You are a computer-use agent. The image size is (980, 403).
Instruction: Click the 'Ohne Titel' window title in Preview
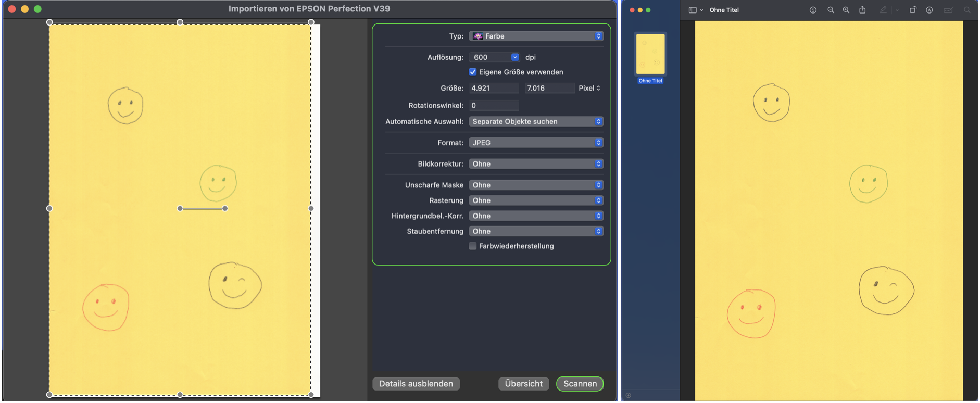point(724,10)
